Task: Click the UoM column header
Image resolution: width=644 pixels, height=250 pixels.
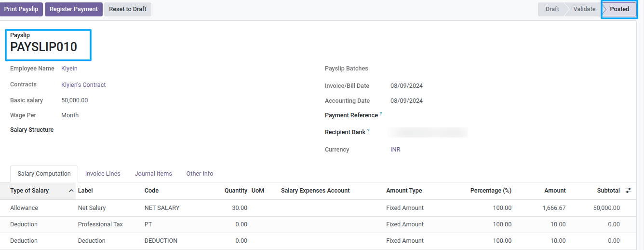Action: [258, 191]
